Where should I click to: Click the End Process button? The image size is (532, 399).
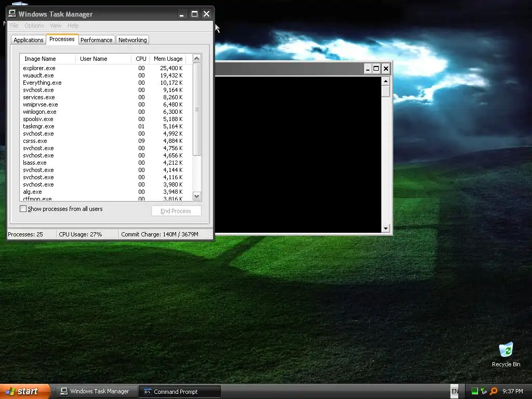click(176, 211)
